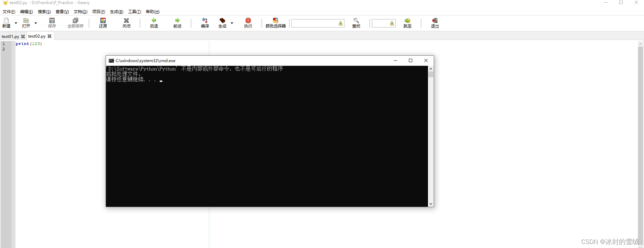Run the script with 执行 icon
The width and height of the screenshot is (644, 248).
[x=248, y=23]
